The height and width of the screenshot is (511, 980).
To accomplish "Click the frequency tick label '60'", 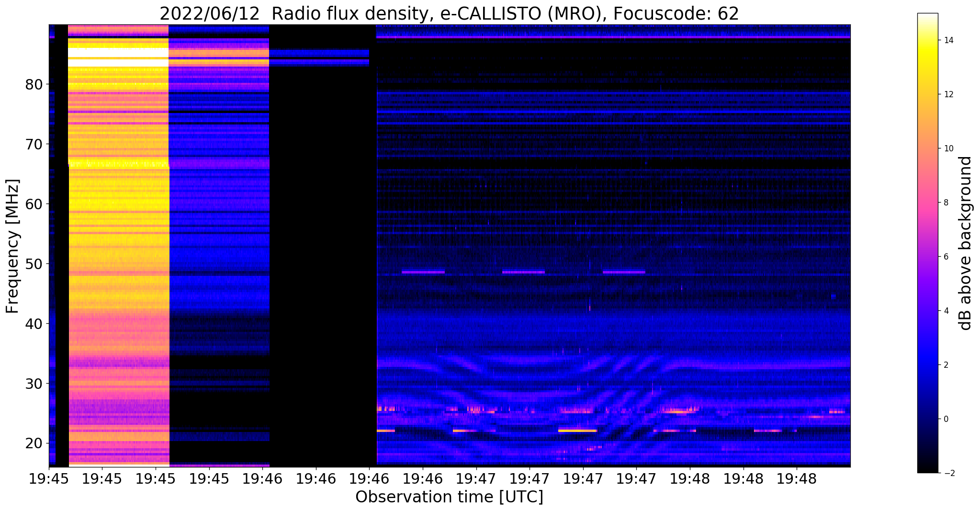I will point(34,204).
